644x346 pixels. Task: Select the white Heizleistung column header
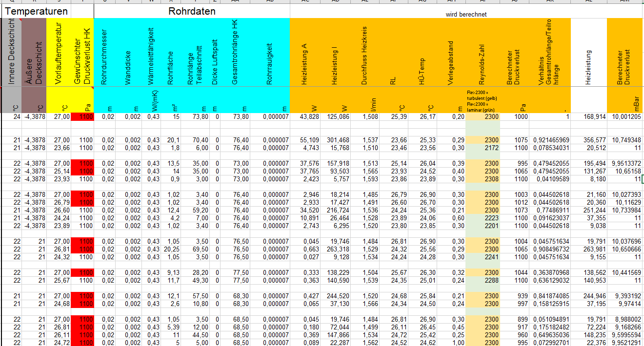[589, 52]
